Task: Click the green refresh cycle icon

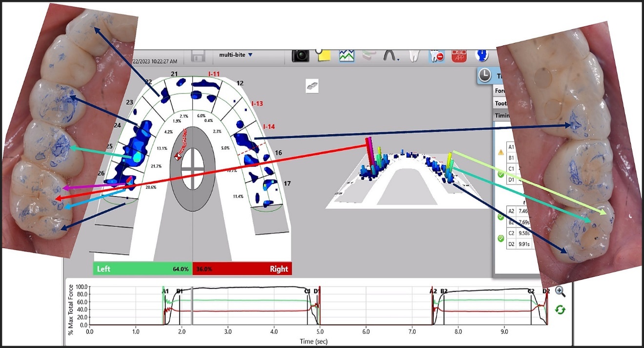Action: (561, 309)
